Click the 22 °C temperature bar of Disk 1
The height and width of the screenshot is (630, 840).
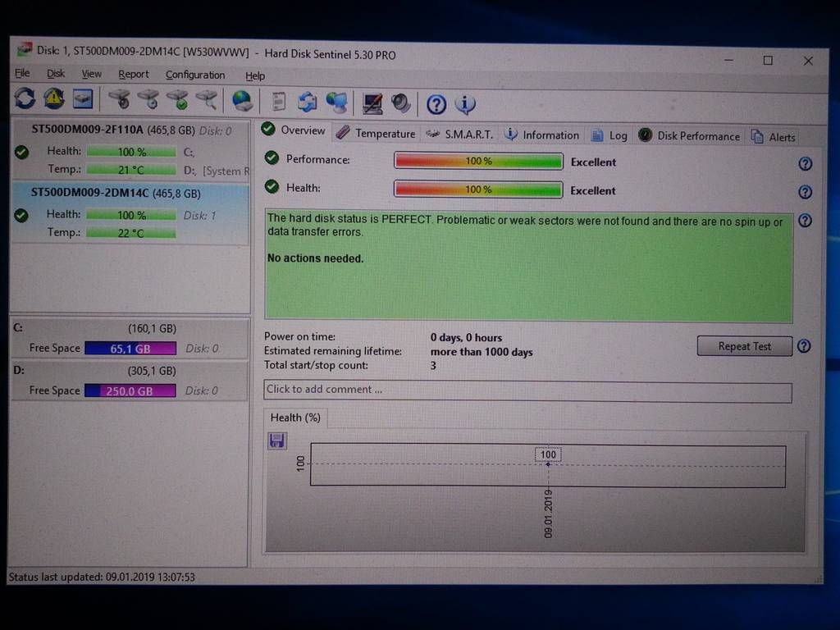point(131,233)
